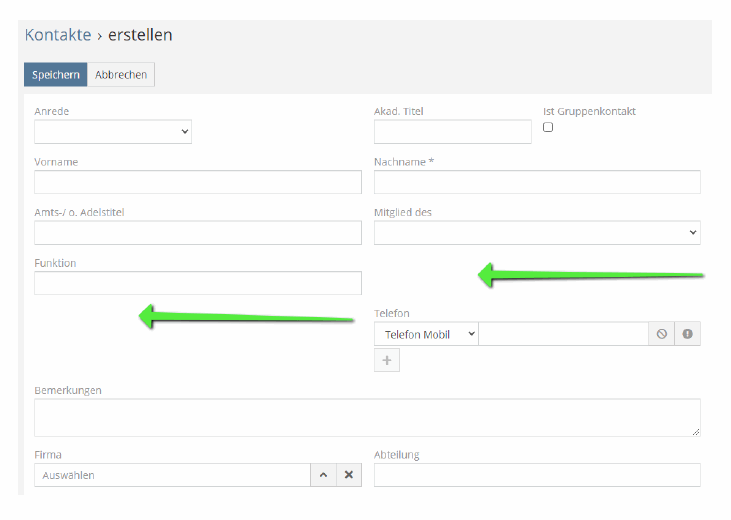Screen dimensions: 731x520
Task: Expand the 'Mitglied des' dropdown
Action: click(537, 232)
